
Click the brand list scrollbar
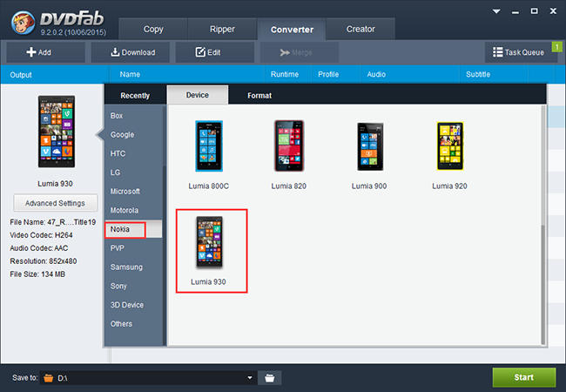165,137
